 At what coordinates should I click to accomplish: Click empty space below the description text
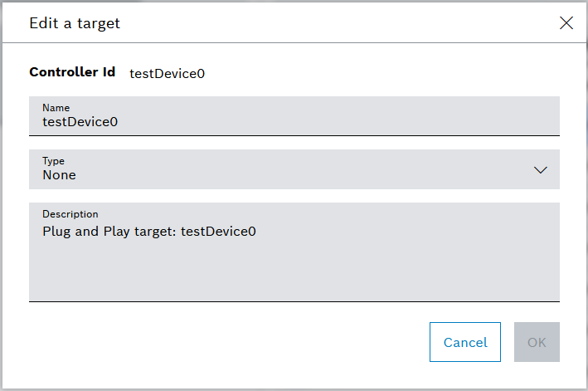[x=294, y=274]
